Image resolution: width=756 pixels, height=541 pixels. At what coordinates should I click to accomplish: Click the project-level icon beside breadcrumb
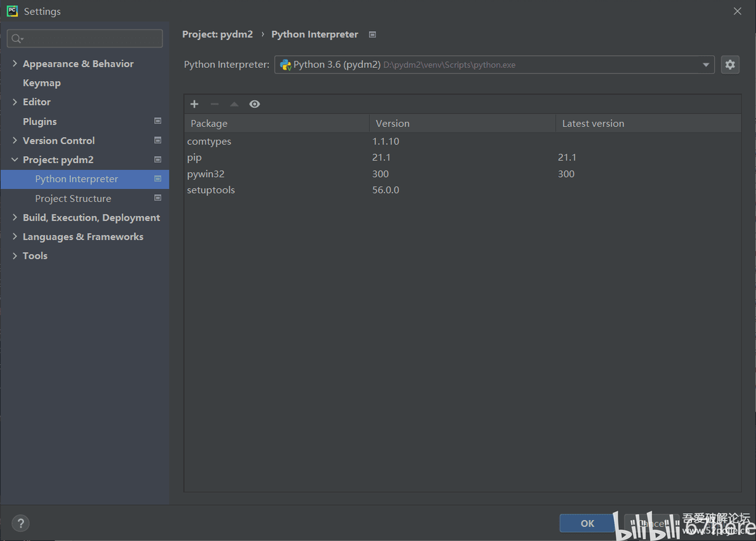(x=372, y=35)
